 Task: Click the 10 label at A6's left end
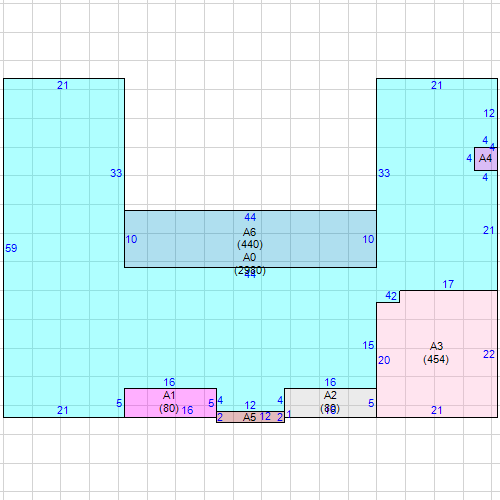coord(131,239)
